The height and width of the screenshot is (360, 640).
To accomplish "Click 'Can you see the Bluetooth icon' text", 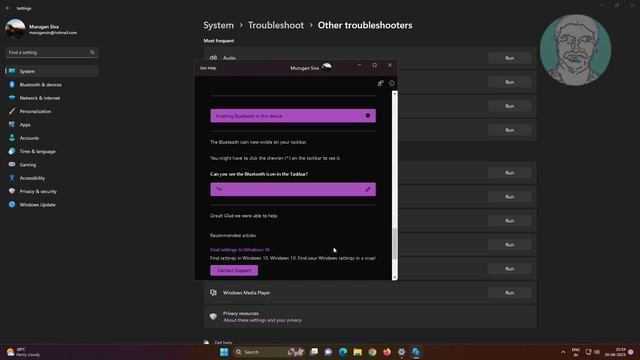I will pos(259,174).
